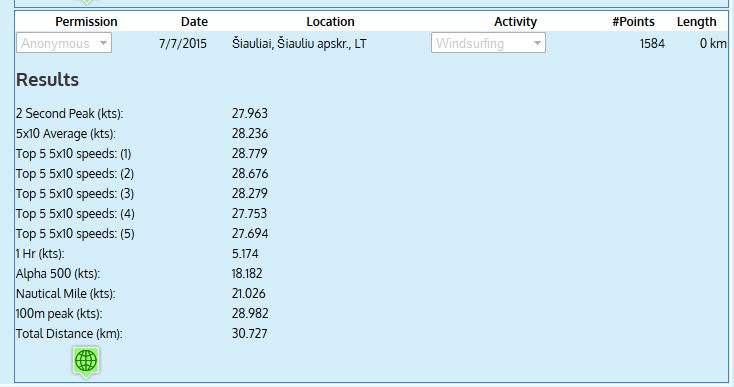The image size is (734, 387).
Task: Select the location Šiauliai, Šiauliu apskr., LT
Action: 299,44
